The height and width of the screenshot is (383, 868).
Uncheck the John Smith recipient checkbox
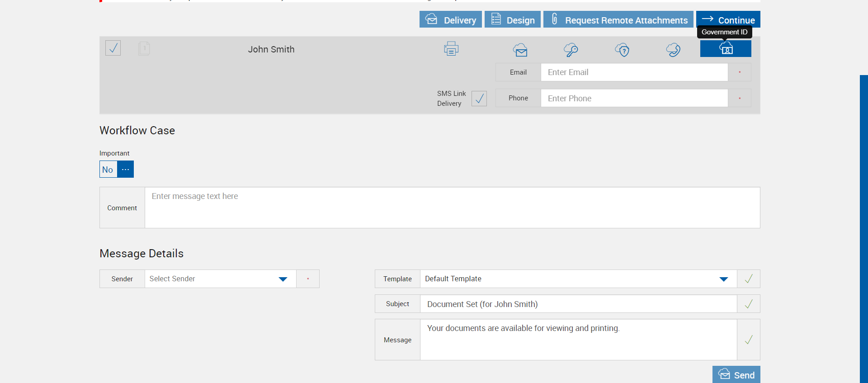pyautogui.click(x=113, y=48)
